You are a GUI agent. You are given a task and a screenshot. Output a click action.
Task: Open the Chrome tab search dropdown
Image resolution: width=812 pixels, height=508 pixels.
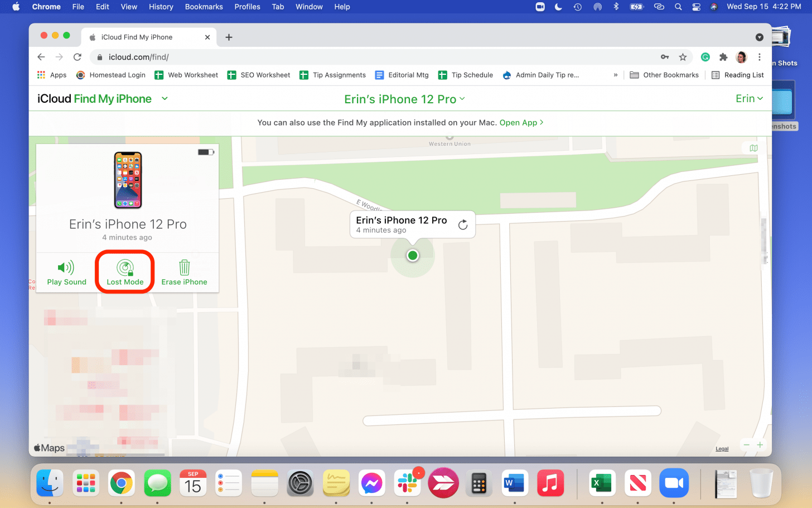(x=759, y=37)
